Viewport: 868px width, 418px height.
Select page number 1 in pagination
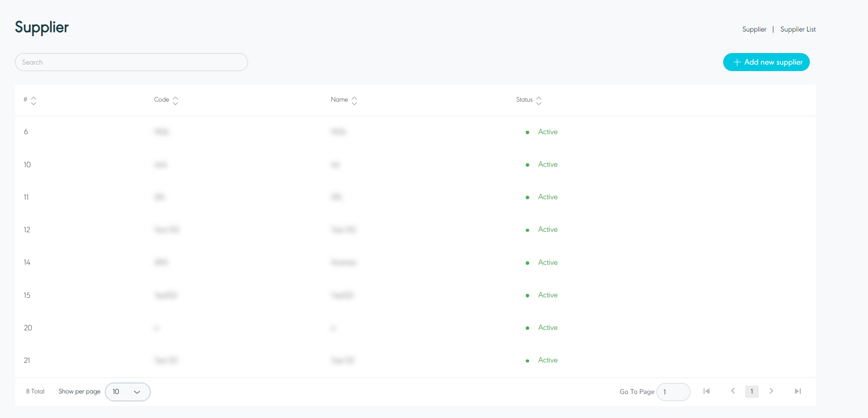(752, 391)
